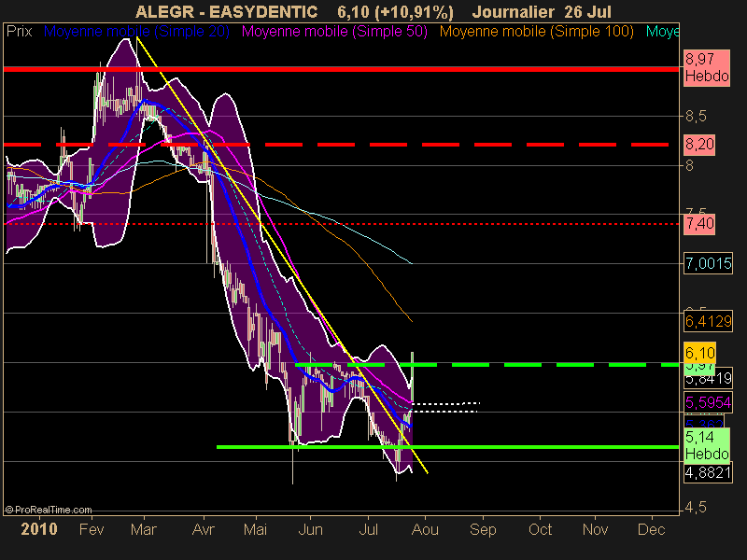This screenshot has width=747, height=560.
Task: Click the 'Dec' month label
Action: pos(651,529)
